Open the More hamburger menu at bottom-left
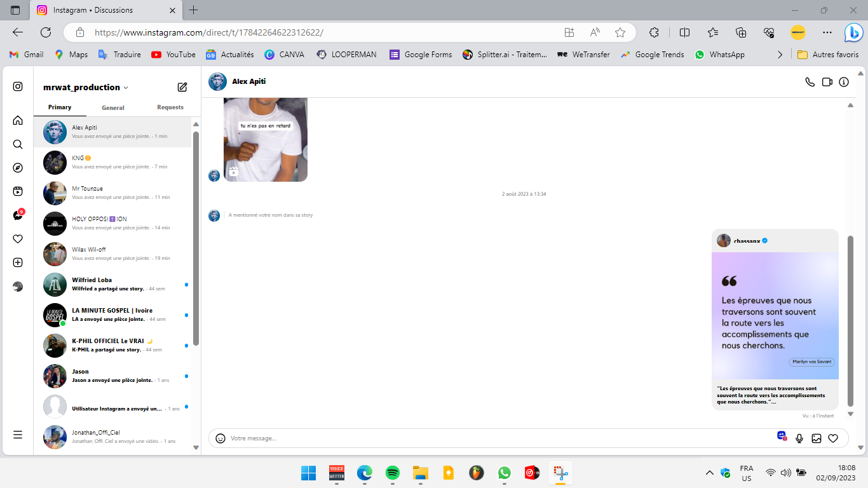Viewport: 868px width, 488px height. click(18, 435)
